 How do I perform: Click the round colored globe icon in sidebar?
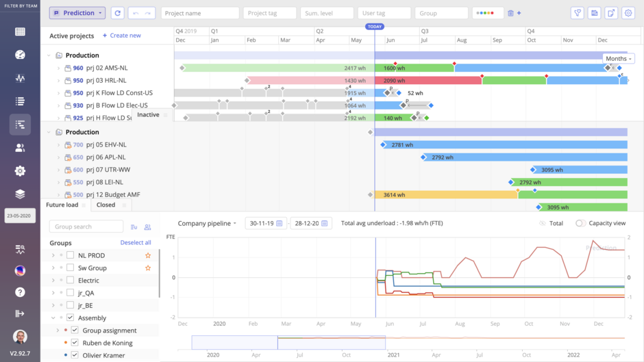tap(20, 270)
